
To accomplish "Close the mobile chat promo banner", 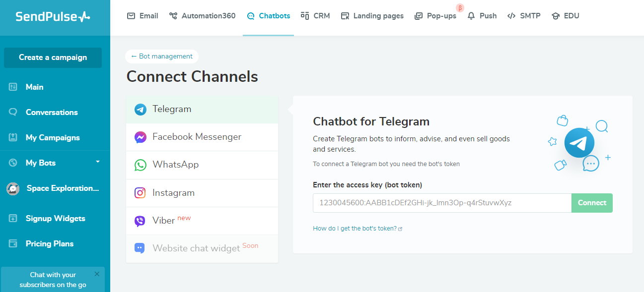I will coord(97,274).
